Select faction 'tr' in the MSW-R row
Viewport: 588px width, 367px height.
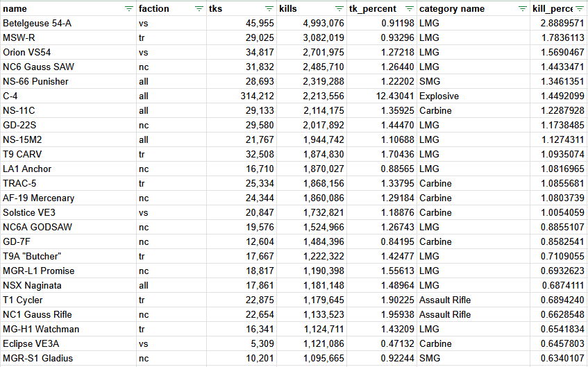click(x=171, y=38)
